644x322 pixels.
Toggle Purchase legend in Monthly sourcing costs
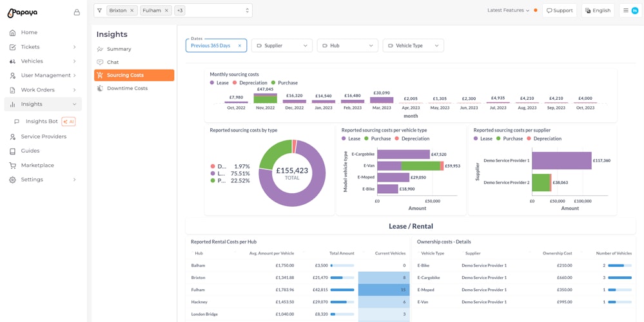[x=284, y=83]
